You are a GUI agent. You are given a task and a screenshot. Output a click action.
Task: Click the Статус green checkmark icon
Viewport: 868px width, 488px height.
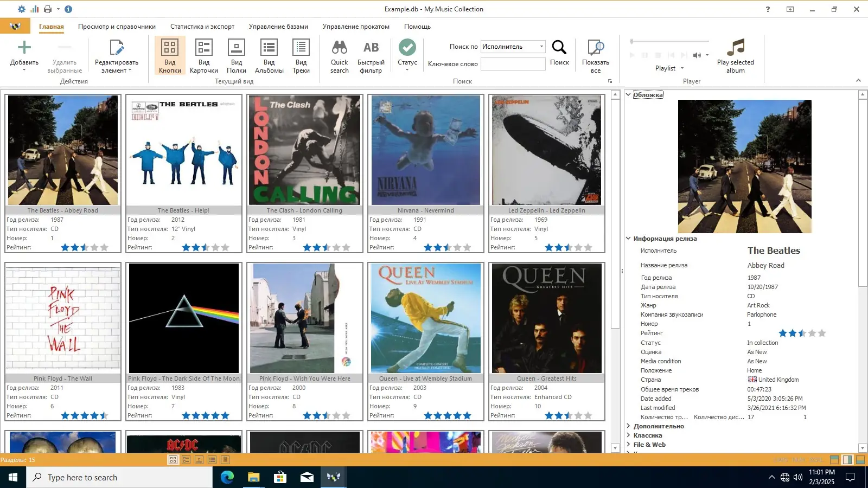click(x=407, y=48)
